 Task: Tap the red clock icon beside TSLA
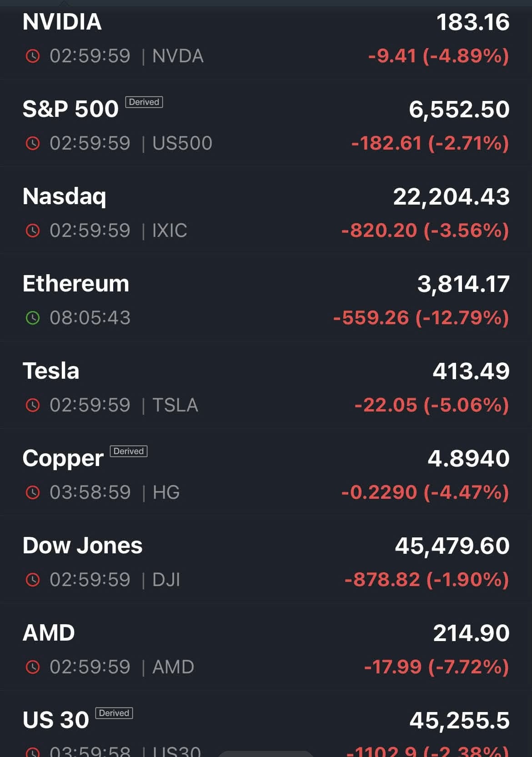click(33, 405)
